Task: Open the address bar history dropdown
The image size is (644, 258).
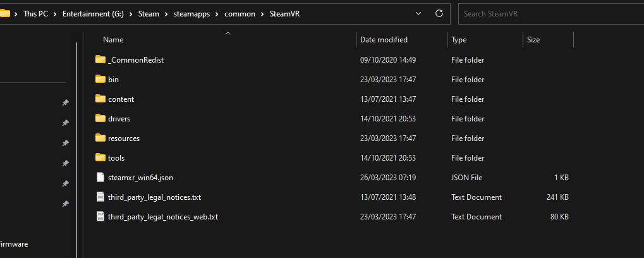Action: [x=418, y=13]
